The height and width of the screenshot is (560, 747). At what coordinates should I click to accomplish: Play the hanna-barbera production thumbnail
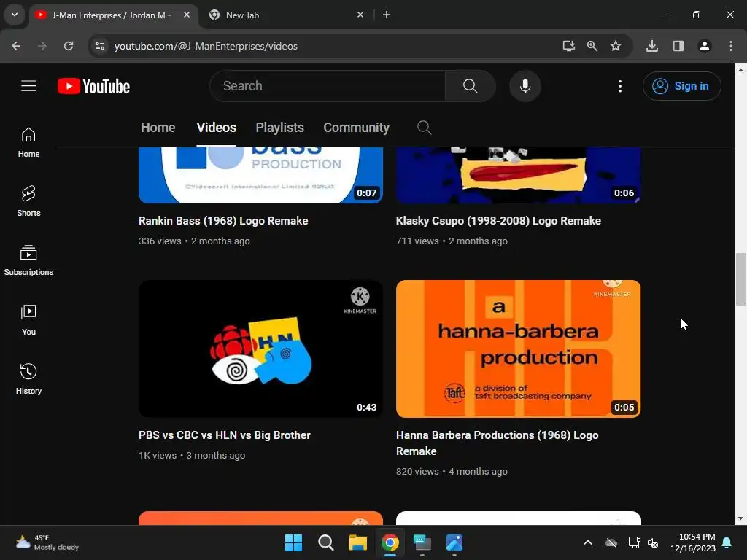point(519,349)
